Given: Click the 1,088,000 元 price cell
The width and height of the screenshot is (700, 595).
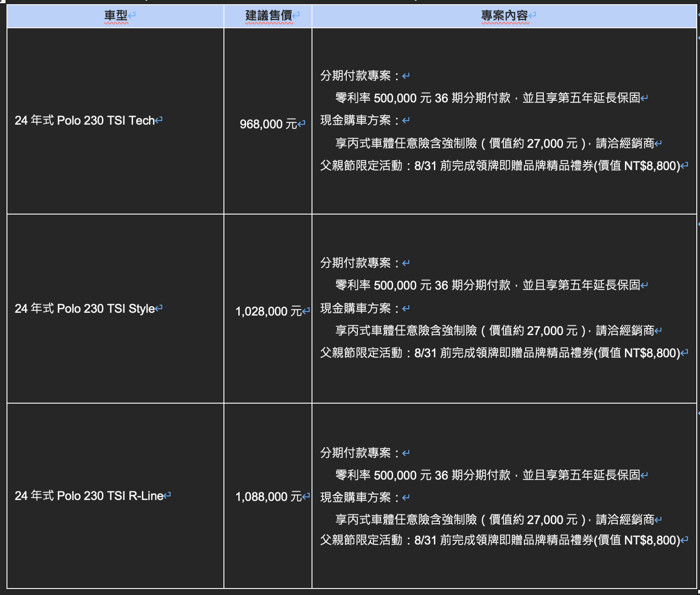Looking at the screenshot, I should [268, 497].
